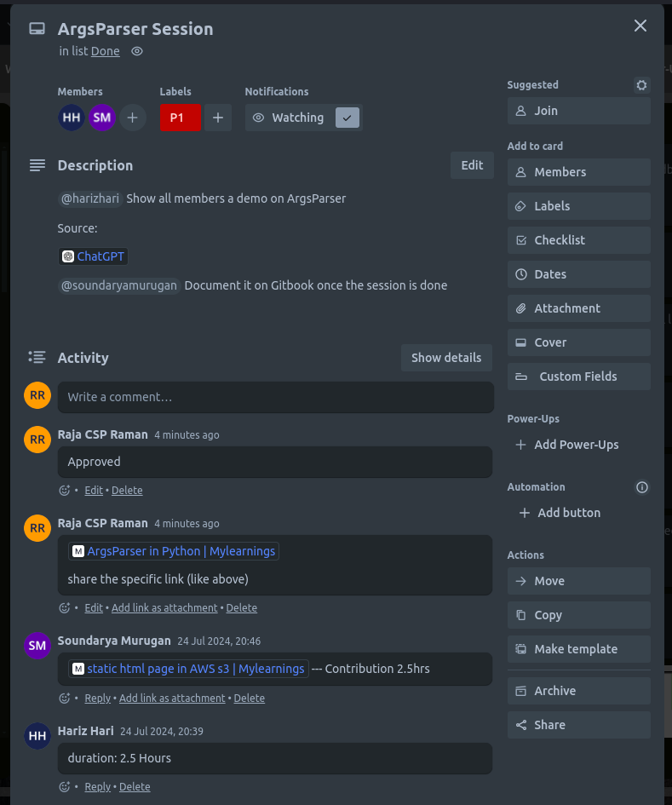The height and width of the screenshot is (805, 672).
Task: Click the watching eye icon beside Done list
Action: point(137,51)
